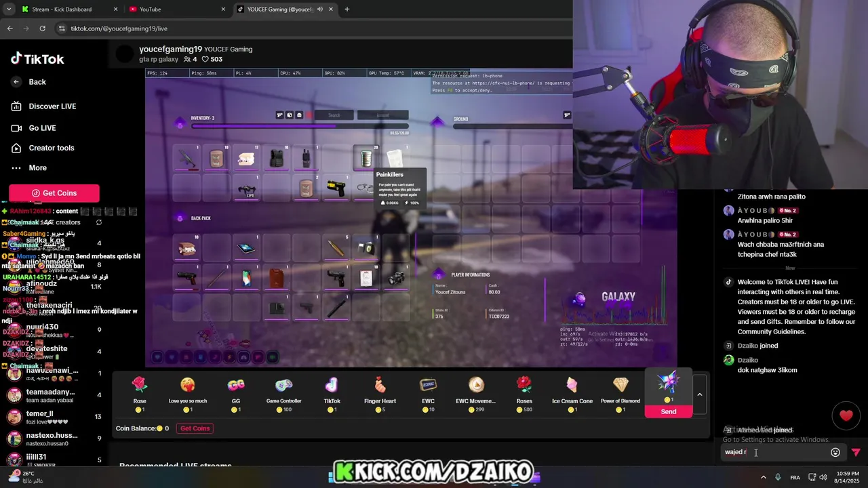Screen dimensions: 868x488
Task: Open a new browser tab
Action: click(x=347, y=9)
